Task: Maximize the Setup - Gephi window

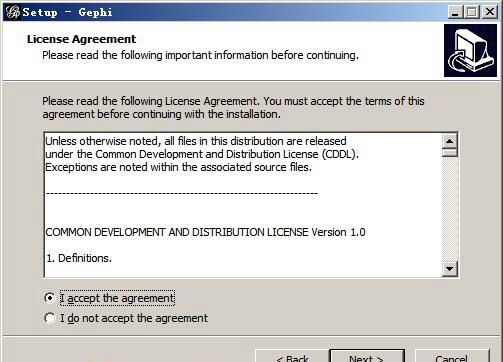Action: pyautogui.click(x=472, y=12)
